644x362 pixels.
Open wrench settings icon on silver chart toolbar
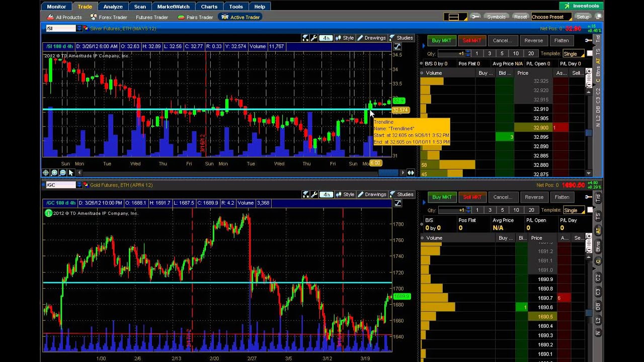tap(313, 38)
